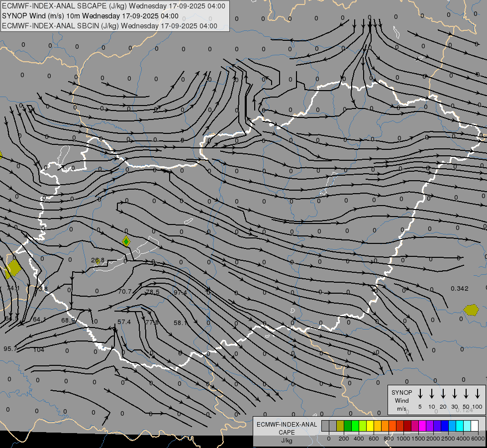Click the SYNOP Wind m/s legend label
Screen dimensions: 487x448
[401, 400]
